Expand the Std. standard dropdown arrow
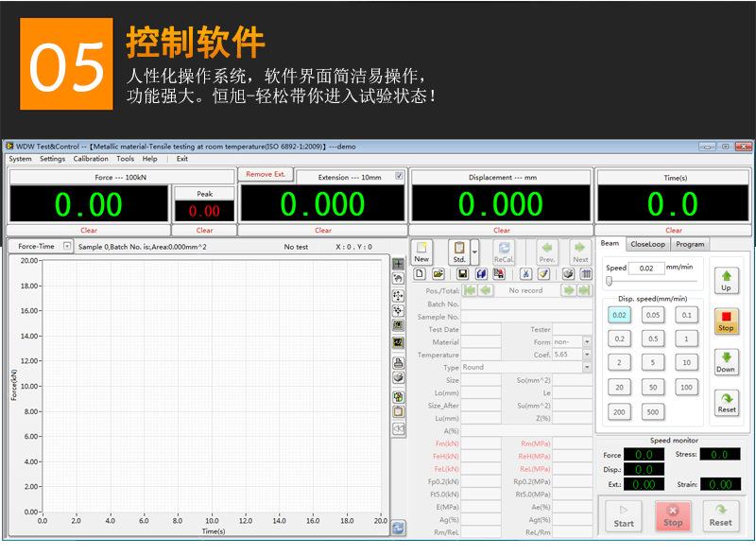 pyautogui.click(x=474, y=252)
